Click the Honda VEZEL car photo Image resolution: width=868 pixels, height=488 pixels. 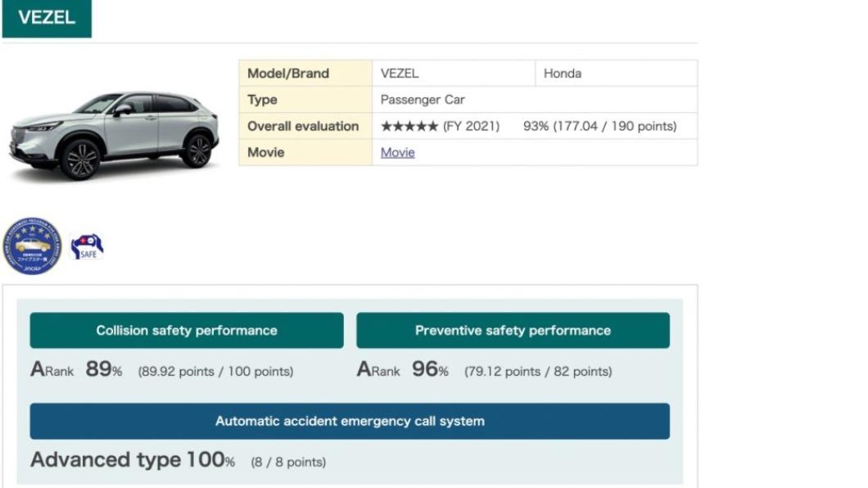point(114,136)
